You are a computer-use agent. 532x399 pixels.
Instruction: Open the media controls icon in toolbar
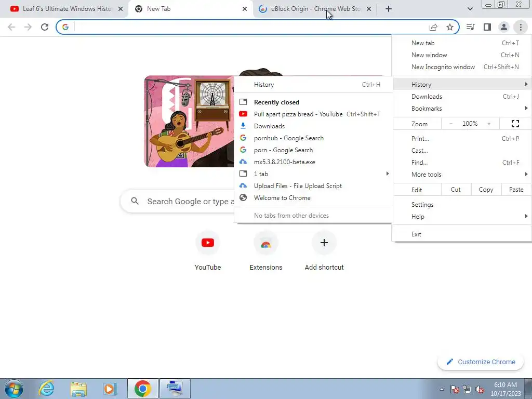(x=470, y=27)
